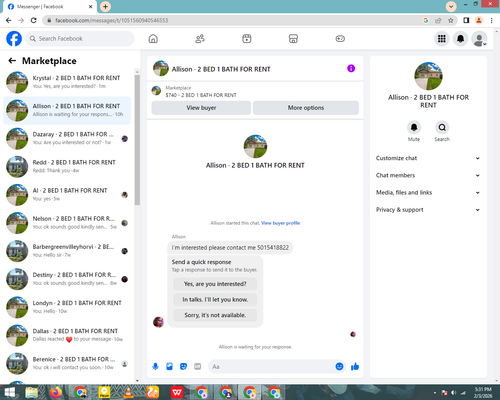Open the account profile avatar menu
This screenshot has height=400, width=500.
[479, 39]
